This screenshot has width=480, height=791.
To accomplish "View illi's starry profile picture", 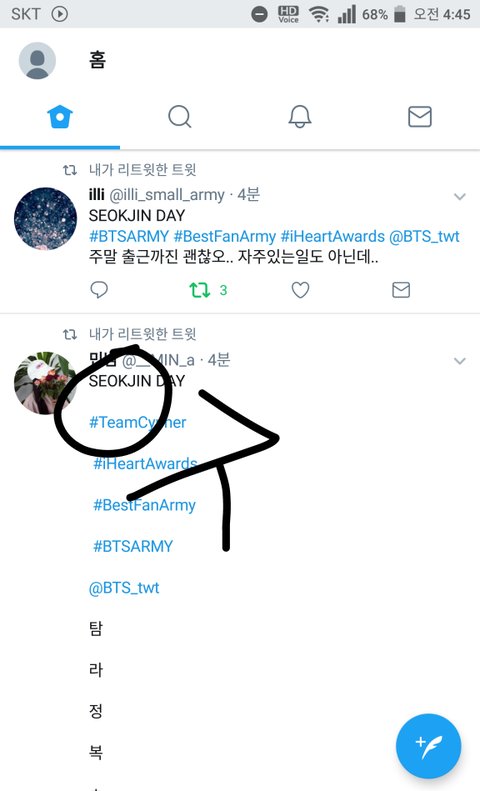I will click(45, 218).
